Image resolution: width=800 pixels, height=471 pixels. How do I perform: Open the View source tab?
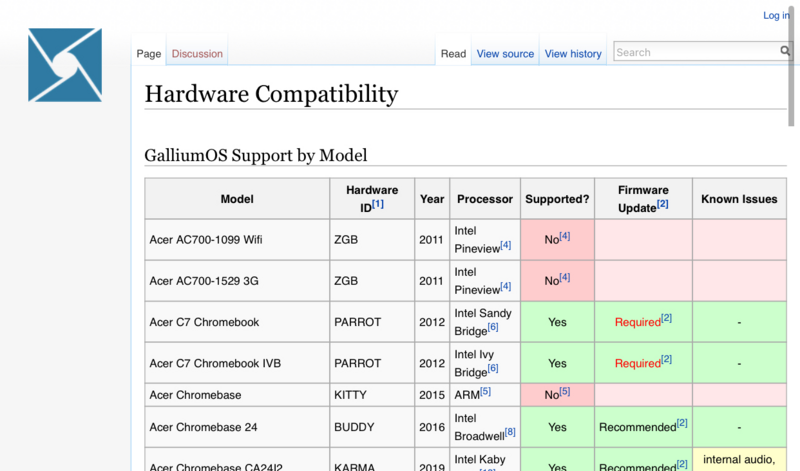tap(505, 54)
